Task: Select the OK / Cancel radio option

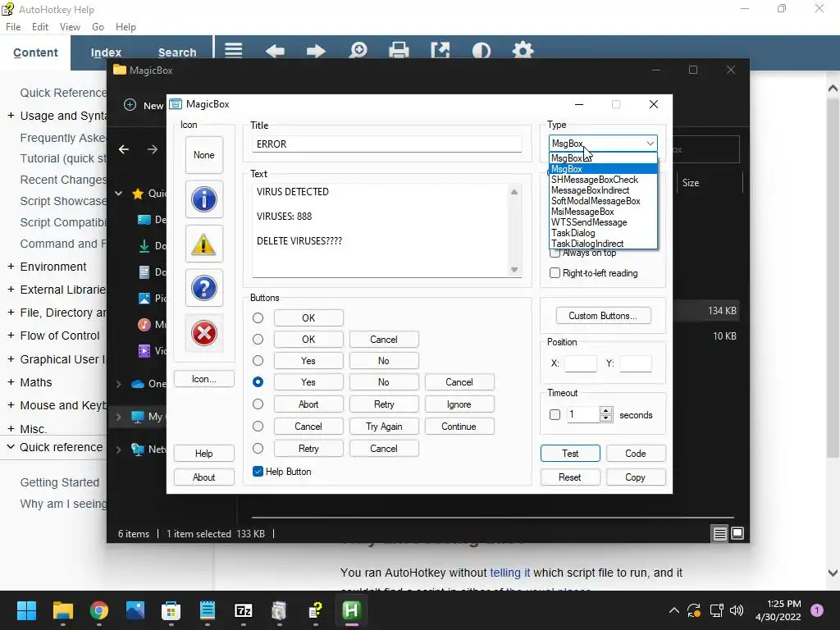Action: click(x=258, y=339)
